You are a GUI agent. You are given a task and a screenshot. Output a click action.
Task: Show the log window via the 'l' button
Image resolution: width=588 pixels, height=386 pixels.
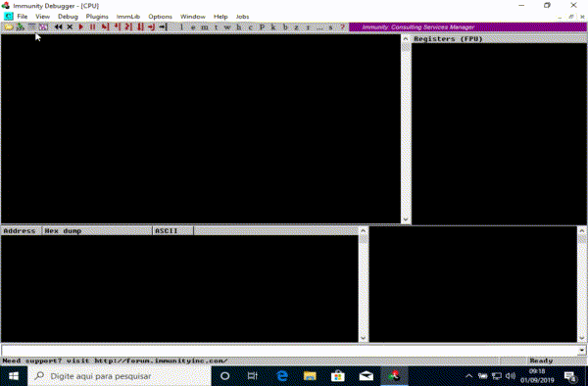click(x=181, y=27)
